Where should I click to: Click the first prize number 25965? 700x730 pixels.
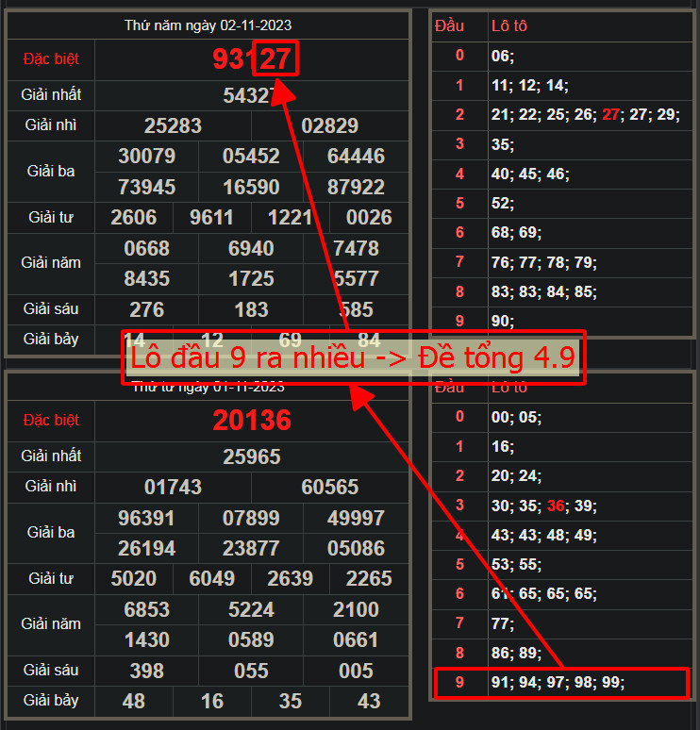click(252, 456)
